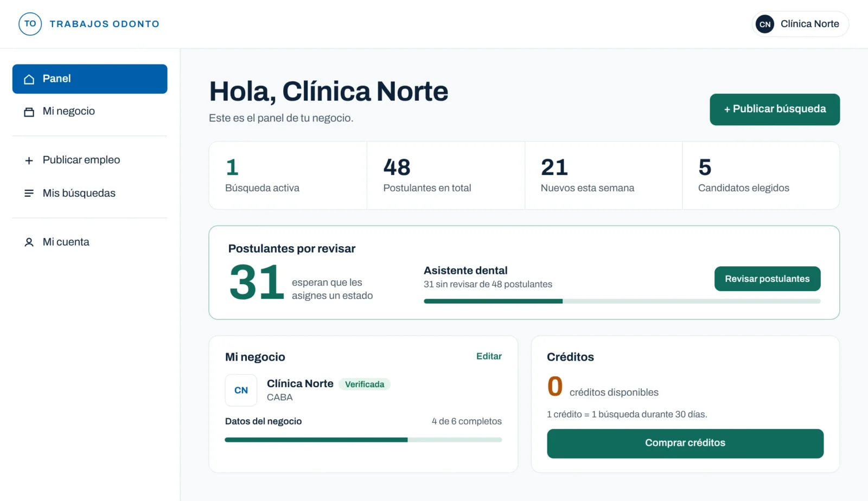The width and height of the screenshot is (868, 501).
Task: Open Mis búsquedas in sidebar
Action: coord(90,193)
